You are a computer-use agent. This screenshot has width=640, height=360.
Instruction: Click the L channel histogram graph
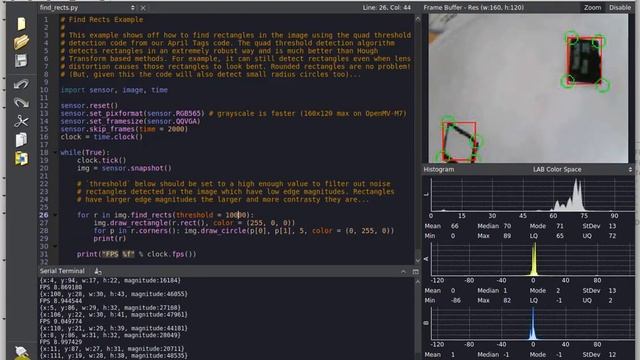coord(533,194)
